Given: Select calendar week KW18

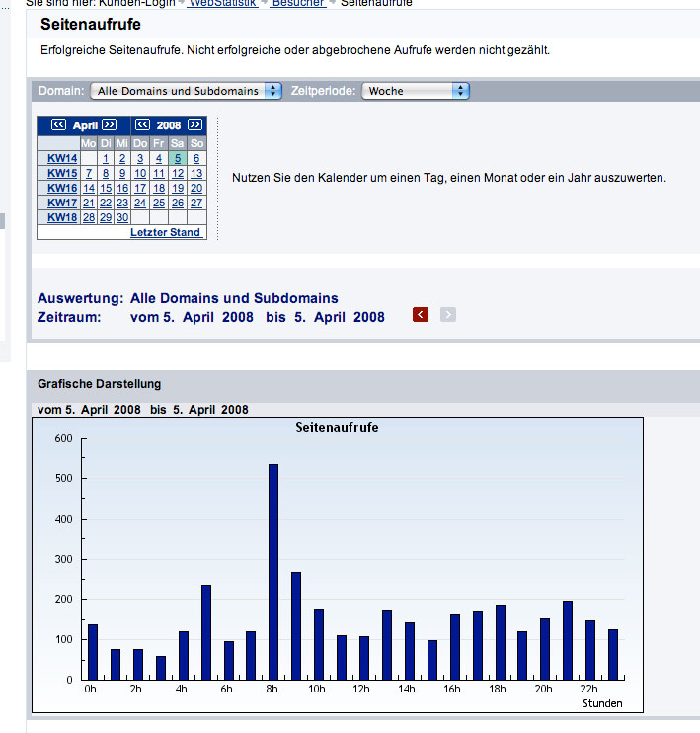Looking at the screenshot, I should (62, 217).
